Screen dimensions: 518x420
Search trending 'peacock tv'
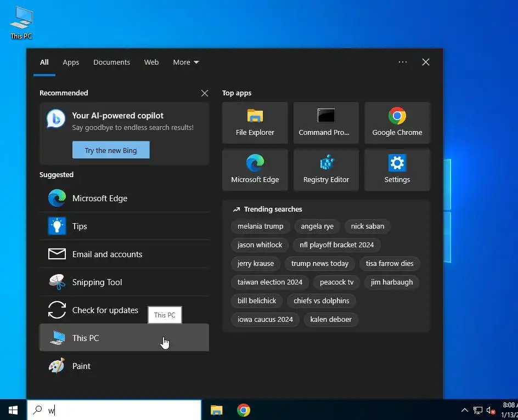336,282
